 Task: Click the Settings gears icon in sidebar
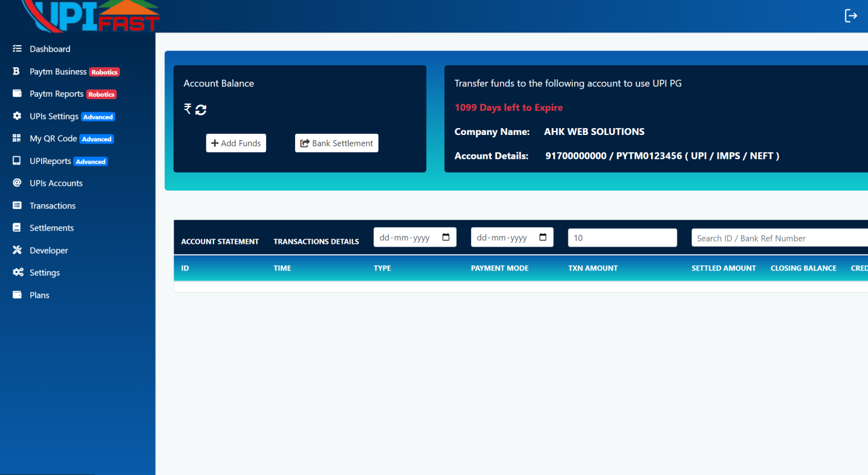click(x=17, y=272)
